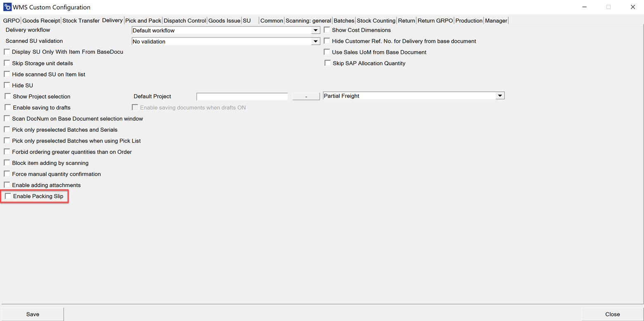Switch to the Pick and Pack tab
This screenshot has height=321, width=644.
tap(143, 20)
